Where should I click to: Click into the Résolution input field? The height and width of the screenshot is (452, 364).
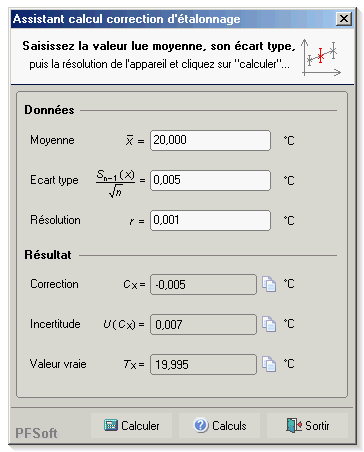tap(210, 220)
